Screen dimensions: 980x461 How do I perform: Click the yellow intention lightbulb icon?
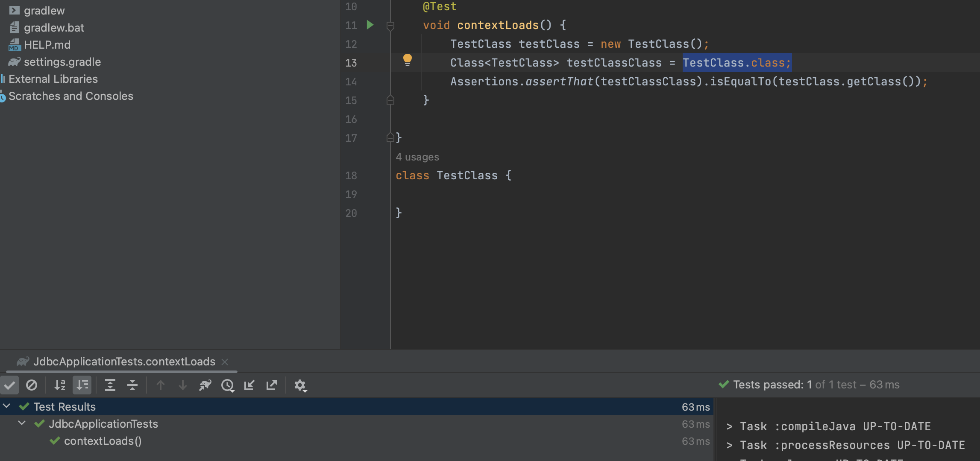tap(408, 60)
